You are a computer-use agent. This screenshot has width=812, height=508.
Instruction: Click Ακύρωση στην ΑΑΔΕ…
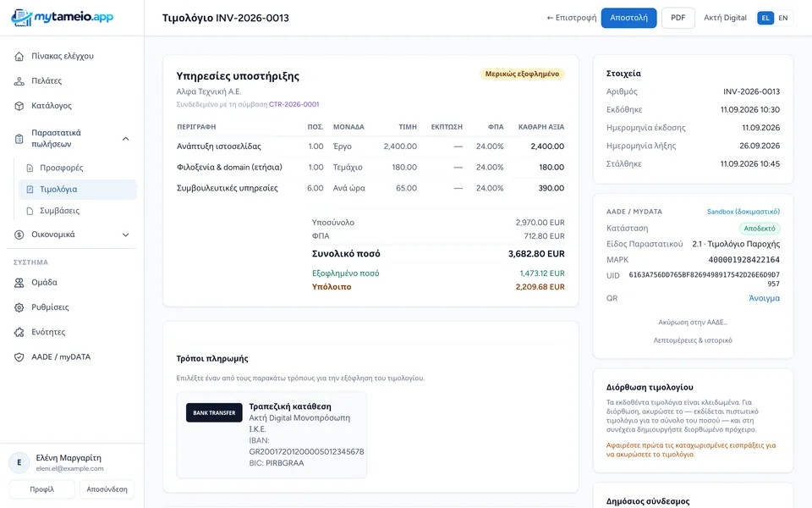[x=693, y=323]
